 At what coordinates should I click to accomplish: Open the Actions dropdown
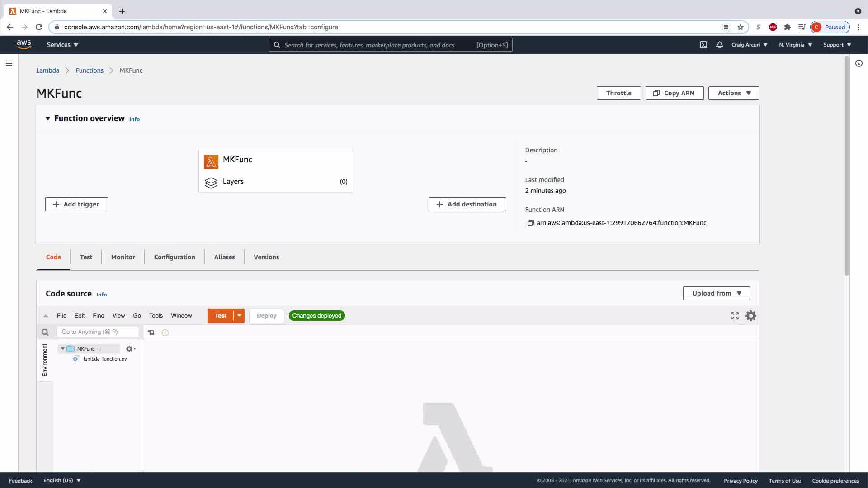coord(733,93)
